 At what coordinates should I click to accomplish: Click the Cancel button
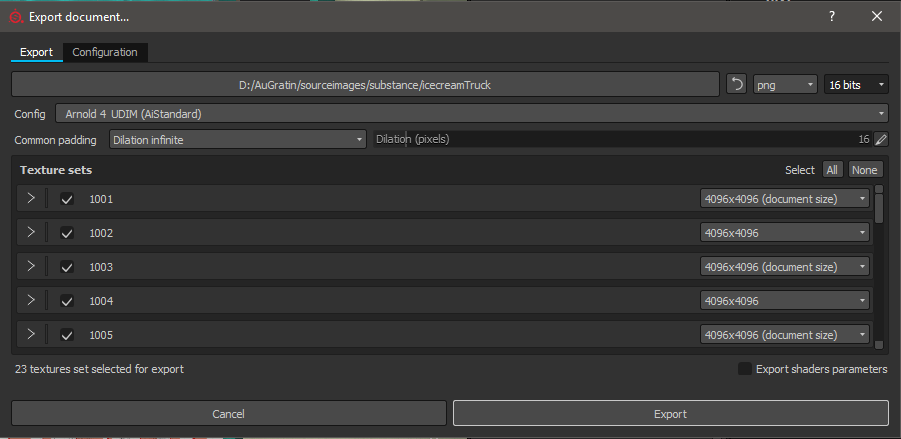pyautogui.click(x=228, y=414)
